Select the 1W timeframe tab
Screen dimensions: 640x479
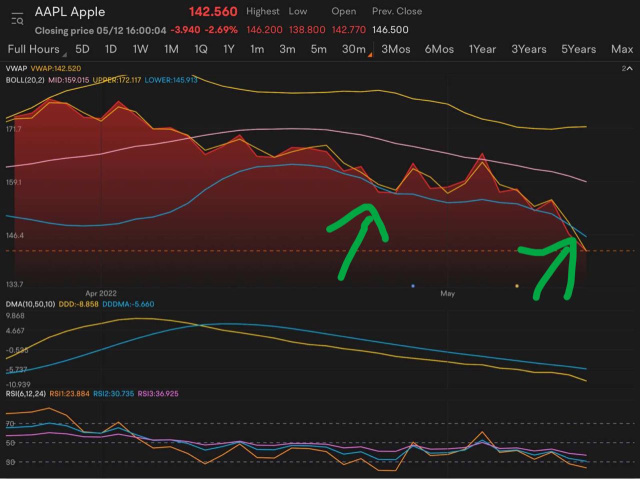[x=140, y=49]
